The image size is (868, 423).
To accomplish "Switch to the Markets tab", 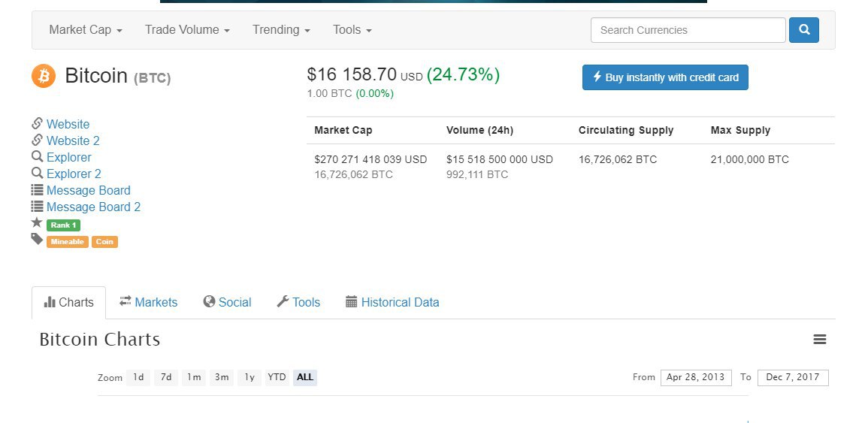I will pos(148,302).
